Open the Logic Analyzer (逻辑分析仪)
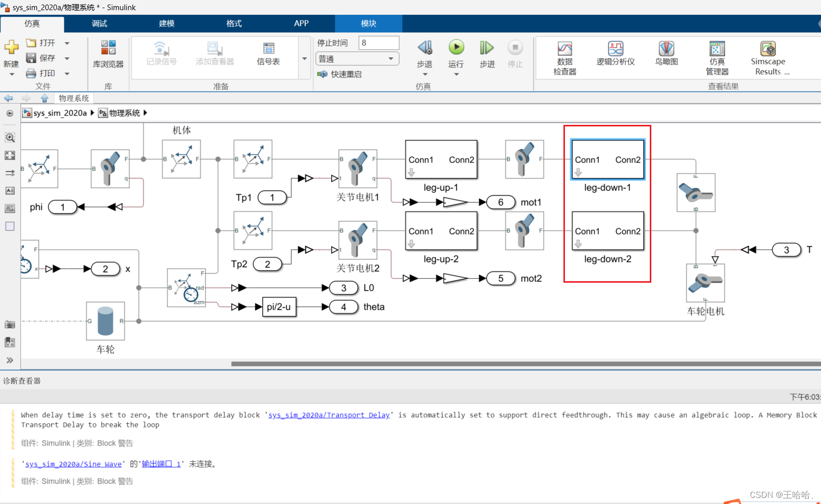Image resolution: width=821 pixels, height=504 pixels. click(616, 54)
